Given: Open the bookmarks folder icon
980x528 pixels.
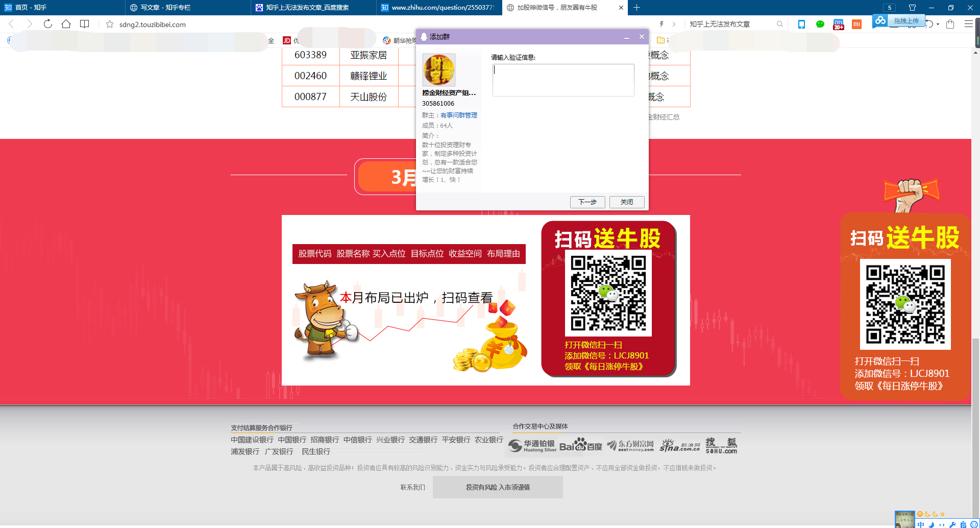Looking at the screenshot, I should pyautogui.click(x=660, y=40).
